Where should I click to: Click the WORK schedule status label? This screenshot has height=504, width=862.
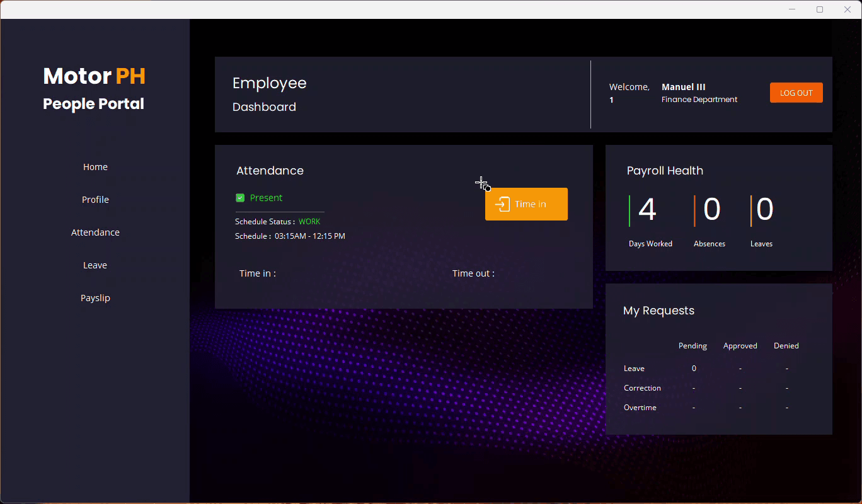pyautogui.click(x=309, y=221)
